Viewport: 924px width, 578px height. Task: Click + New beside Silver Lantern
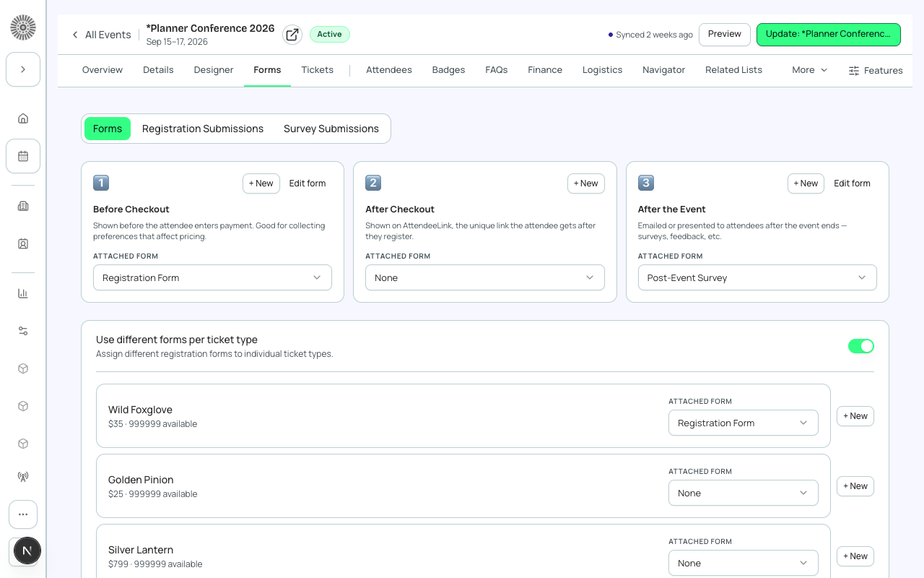point(855,556)
